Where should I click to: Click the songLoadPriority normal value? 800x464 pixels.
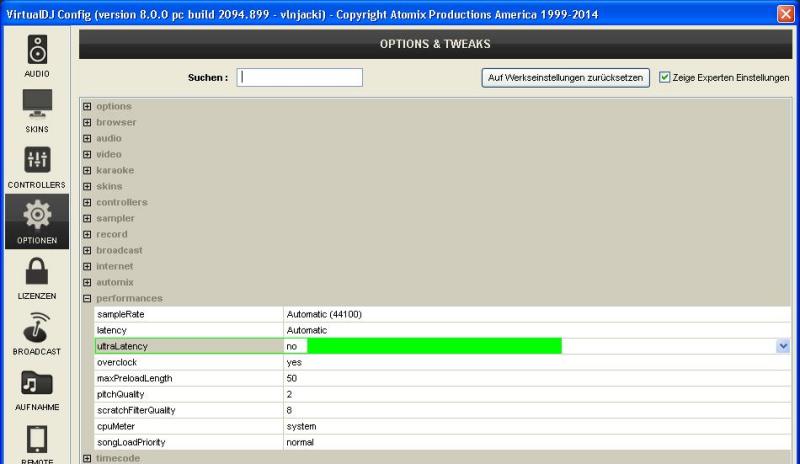(x=300, y=442)
